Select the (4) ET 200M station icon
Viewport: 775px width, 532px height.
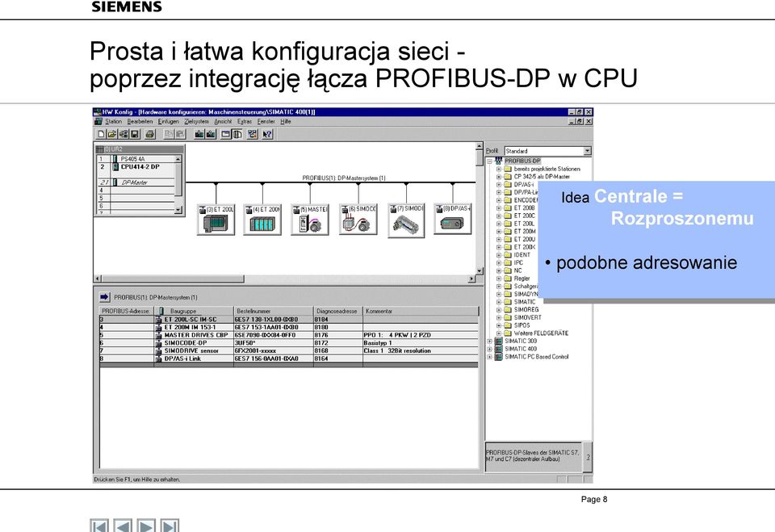(x=262, y=220)
